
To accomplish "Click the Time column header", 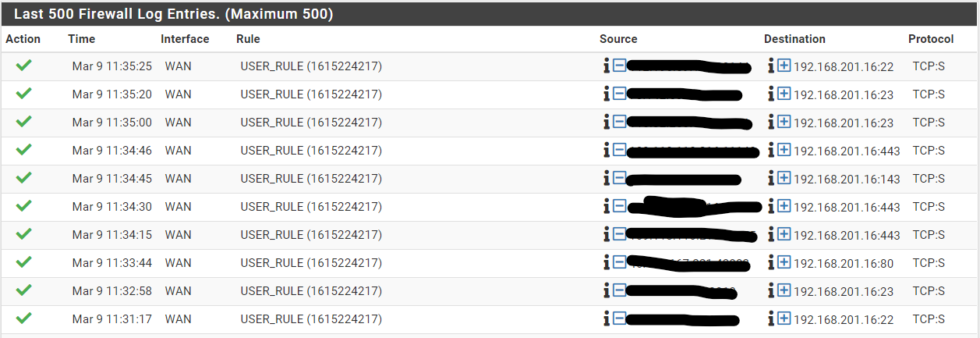I will [x=81, y=39].
